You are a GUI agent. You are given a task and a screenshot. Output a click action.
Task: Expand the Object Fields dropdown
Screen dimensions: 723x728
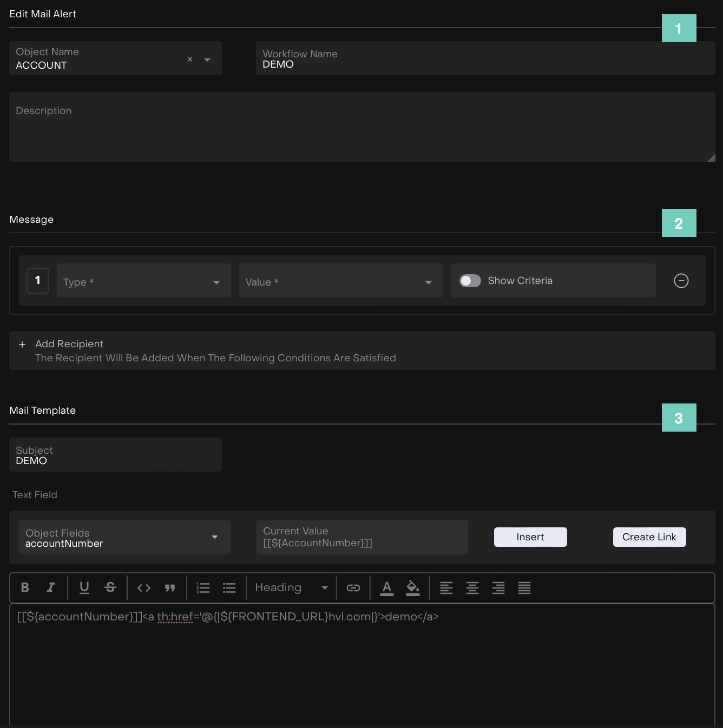[124, 538]
